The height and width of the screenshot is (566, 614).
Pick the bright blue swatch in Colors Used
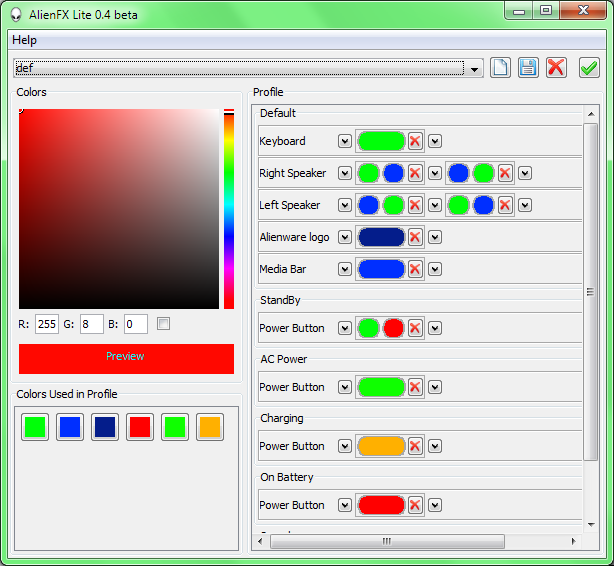(x=70, y=427)
